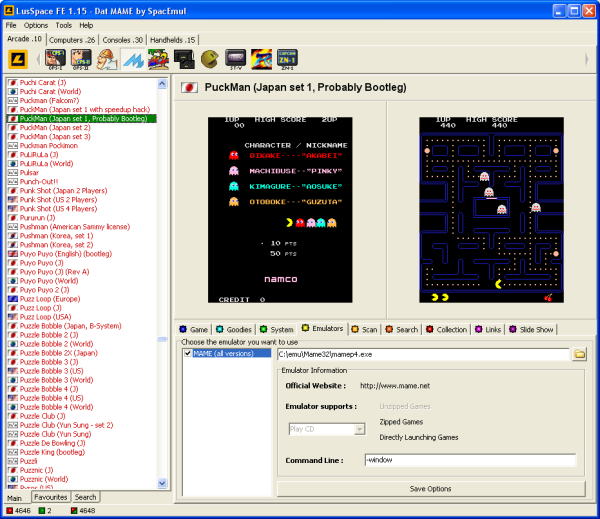Select Puzzle Bobble 2 (World) in list
600x519 pixels.
point(54,343)
